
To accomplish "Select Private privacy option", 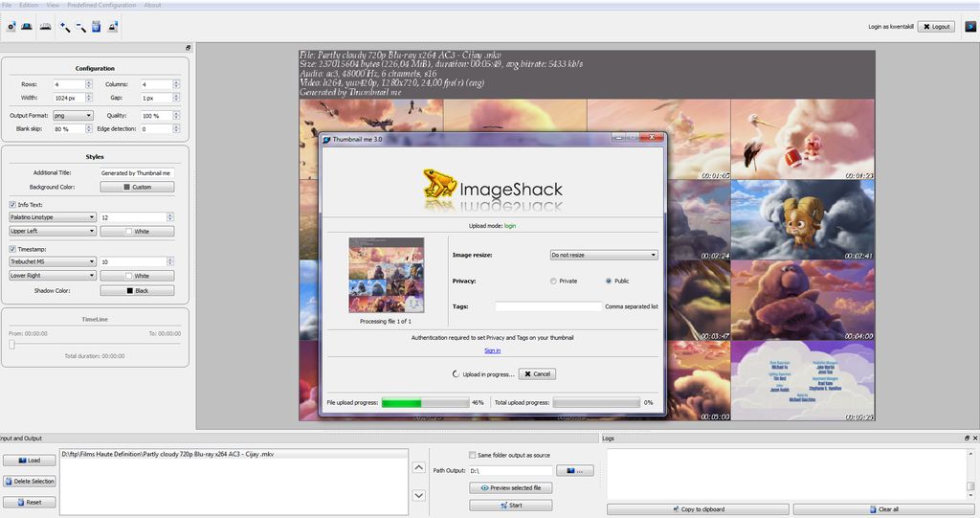I will [x=553, y=281].
